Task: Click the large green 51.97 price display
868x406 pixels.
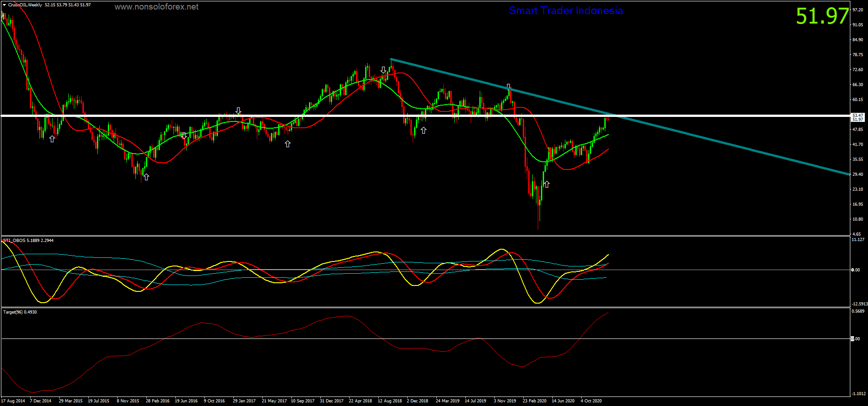Action: [x=822, y=16]
